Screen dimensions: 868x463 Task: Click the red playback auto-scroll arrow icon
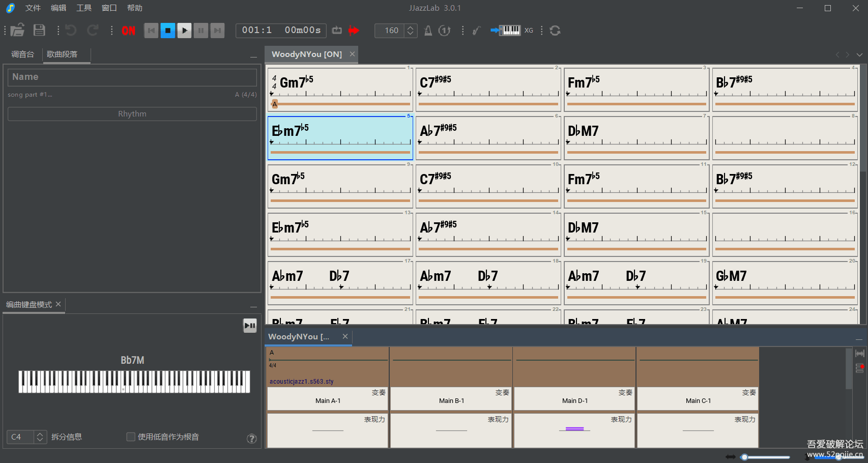click(354, 31)
